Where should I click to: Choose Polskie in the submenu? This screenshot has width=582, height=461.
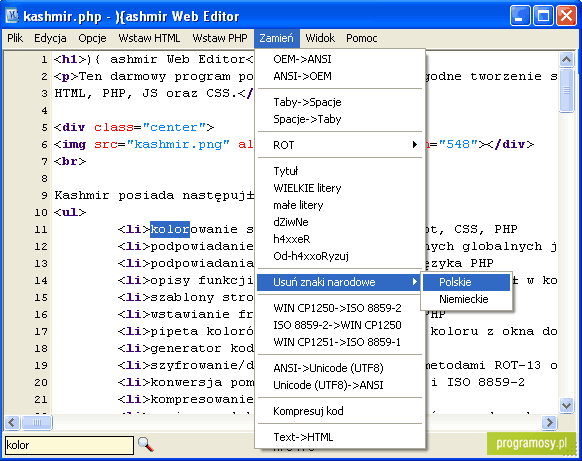click(x=467, y=282)
